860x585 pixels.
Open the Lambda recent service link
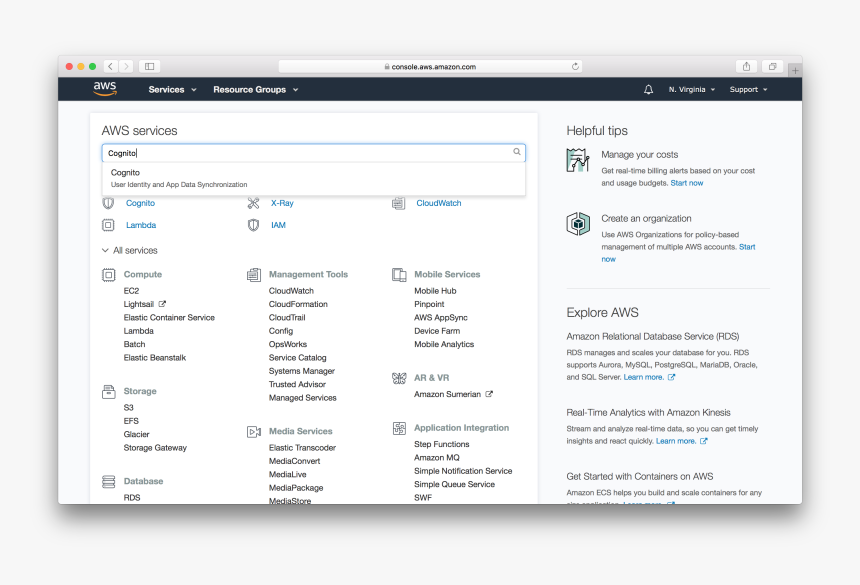click(141, 225)
